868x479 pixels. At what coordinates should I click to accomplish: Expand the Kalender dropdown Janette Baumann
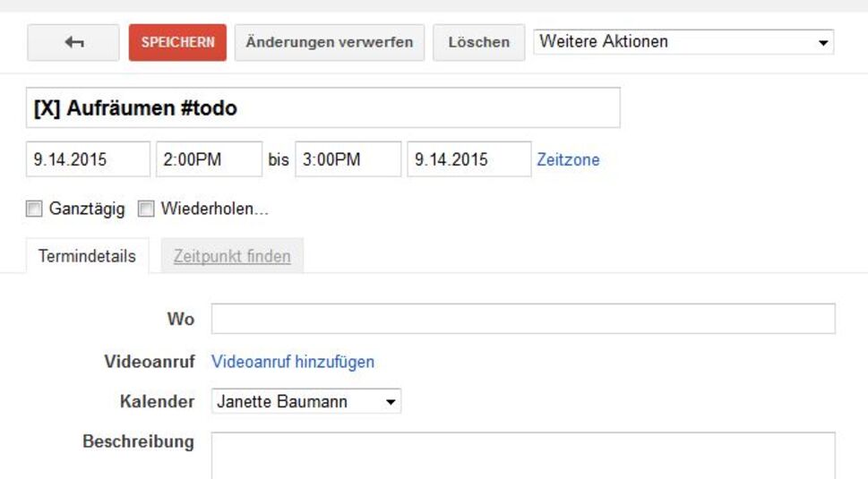(x=306, y=402)
